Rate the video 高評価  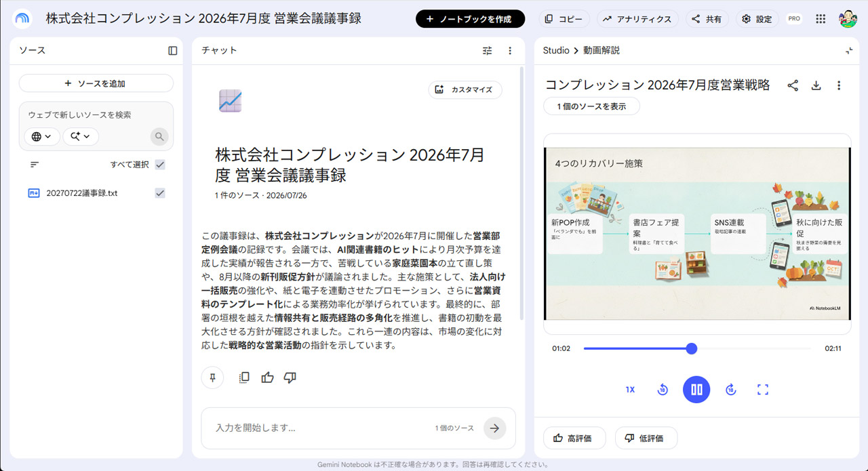(574, 438)
